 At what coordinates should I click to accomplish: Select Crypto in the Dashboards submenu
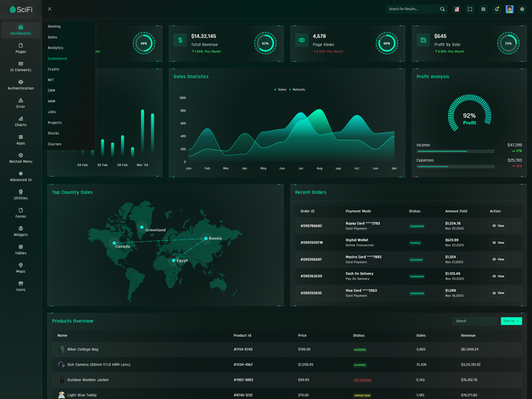53,69
